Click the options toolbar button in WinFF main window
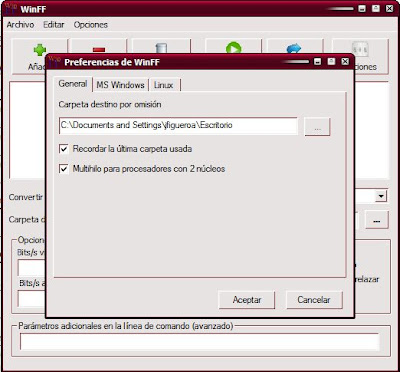The image size is (400, 372). click(360, 56)
